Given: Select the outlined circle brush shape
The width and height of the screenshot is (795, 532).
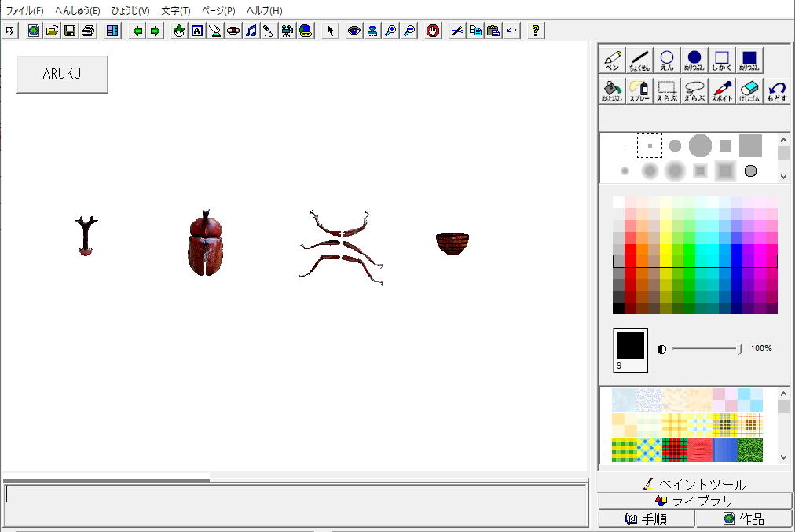Looking at the screenshot, I should [750, 171].
